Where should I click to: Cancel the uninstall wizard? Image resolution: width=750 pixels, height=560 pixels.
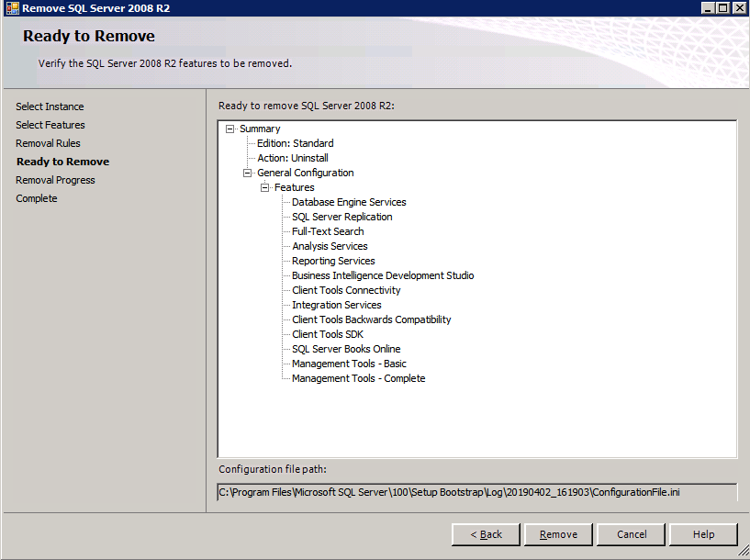(631, 534)
